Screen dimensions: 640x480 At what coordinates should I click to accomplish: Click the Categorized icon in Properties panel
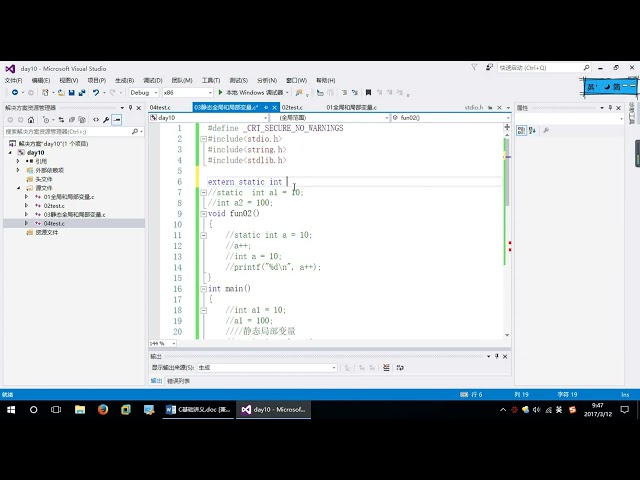pos(521,130)
